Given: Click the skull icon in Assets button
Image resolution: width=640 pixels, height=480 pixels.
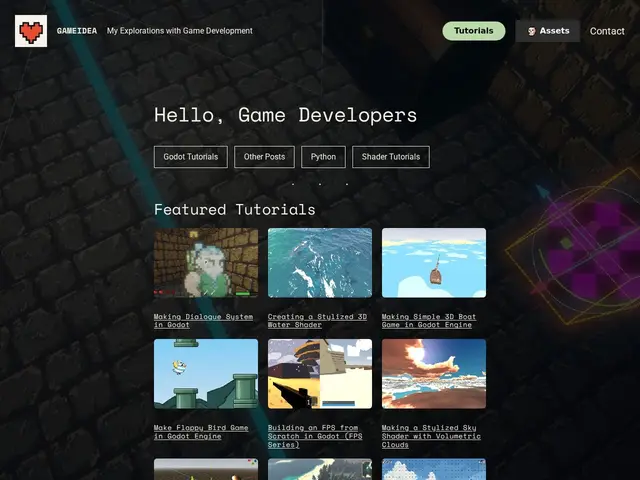Looking at the screenshot, I should pos(531,31).
